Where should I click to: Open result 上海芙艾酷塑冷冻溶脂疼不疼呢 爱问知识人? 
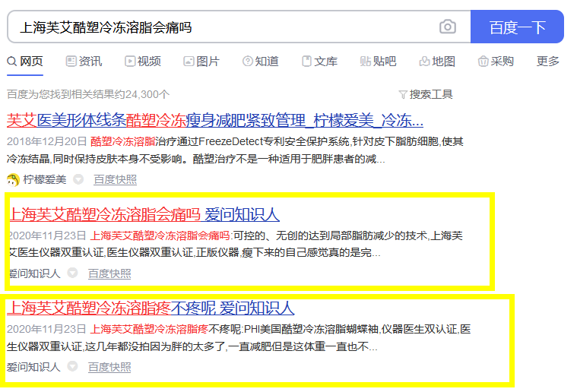(x=151, y=308)
